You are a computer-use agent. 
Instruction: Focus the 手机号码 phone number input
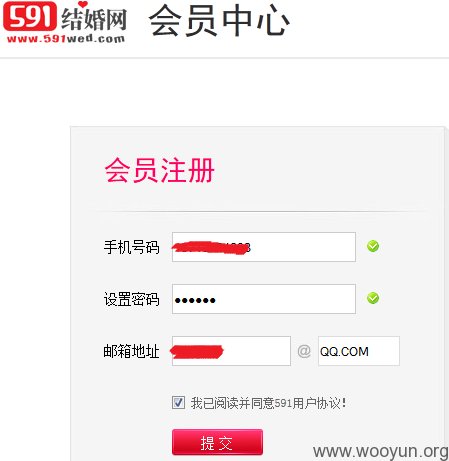coord(264,247)
